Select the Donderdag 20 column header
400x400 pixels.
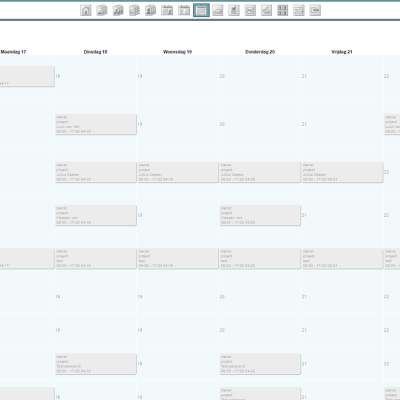[260, 52]
